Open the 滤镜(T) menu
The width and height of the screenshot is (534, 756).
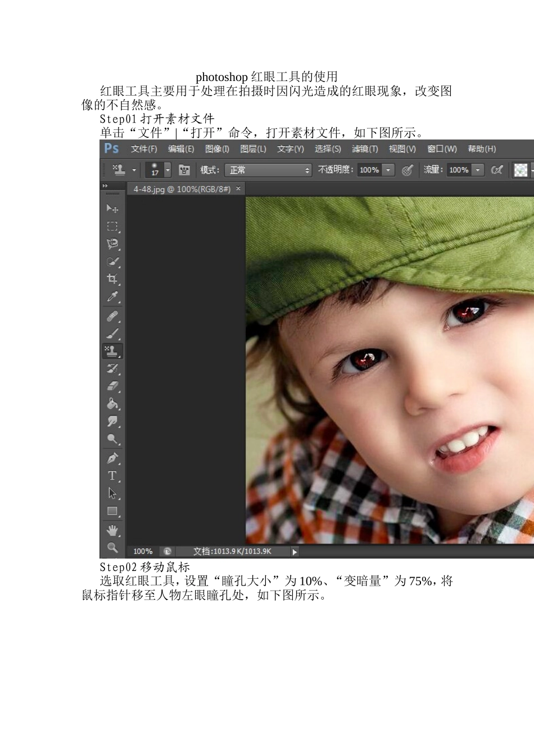(365, 149)
